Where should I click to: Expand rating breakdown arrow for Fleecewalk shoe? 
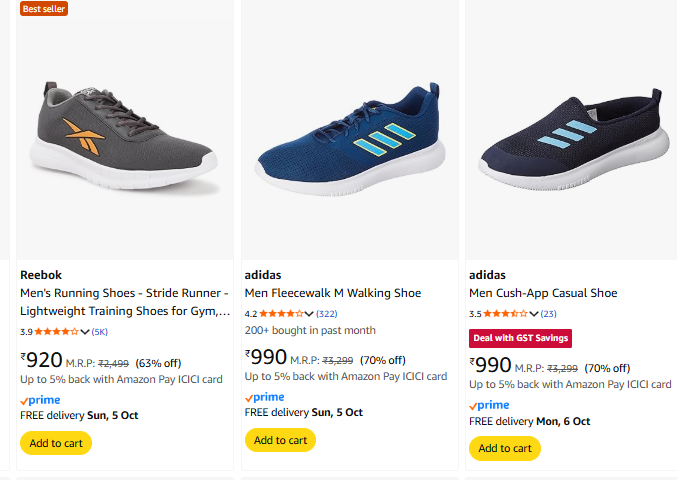tap(309, 314)
